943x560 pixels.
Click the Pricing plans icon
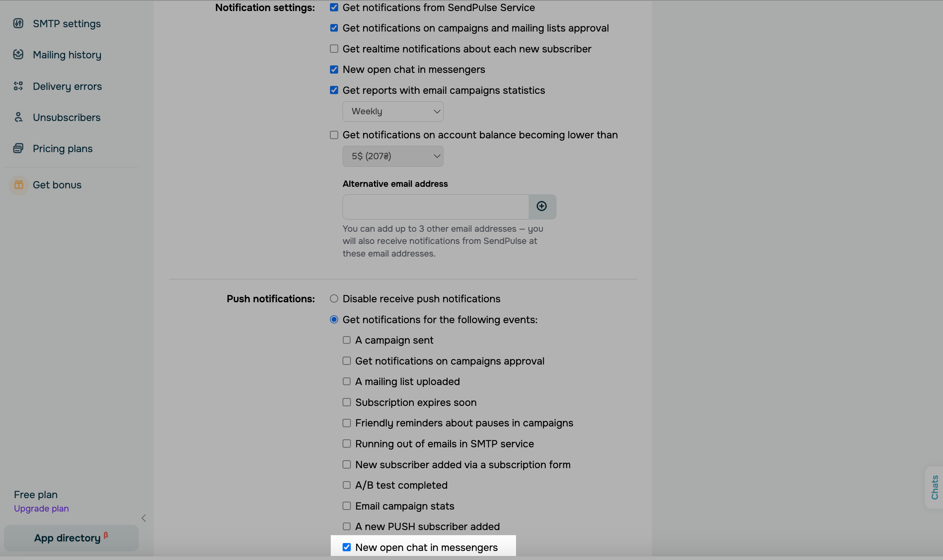coord(18,149)
